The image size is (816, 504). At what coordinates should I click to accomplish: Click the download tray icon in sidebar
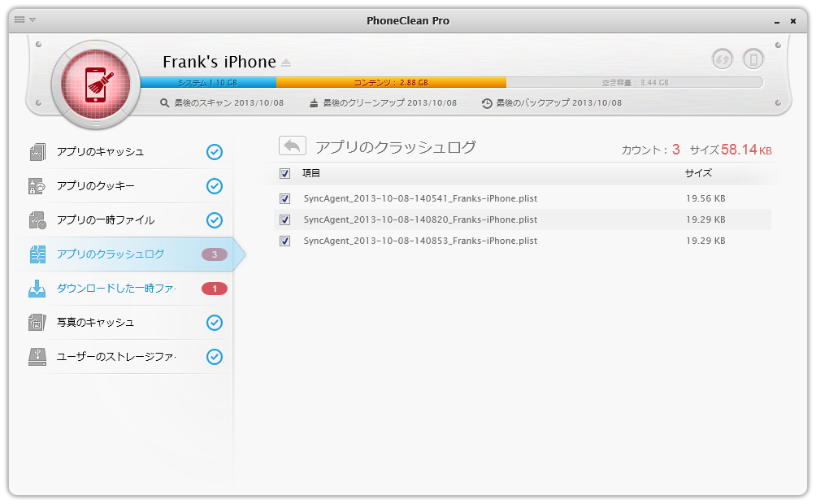point(37,289)
